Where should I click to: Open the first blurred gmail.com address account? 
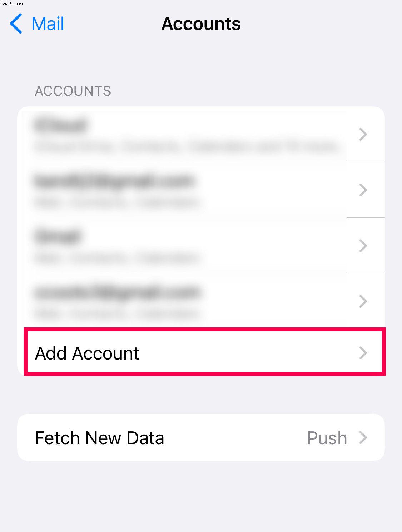[201, 190]
